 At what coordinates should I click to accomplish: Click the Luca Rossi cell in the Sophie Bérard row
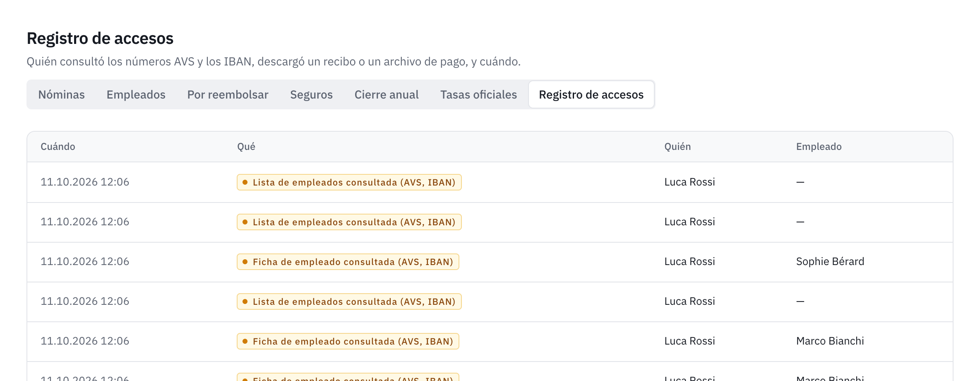coord(689,261)
